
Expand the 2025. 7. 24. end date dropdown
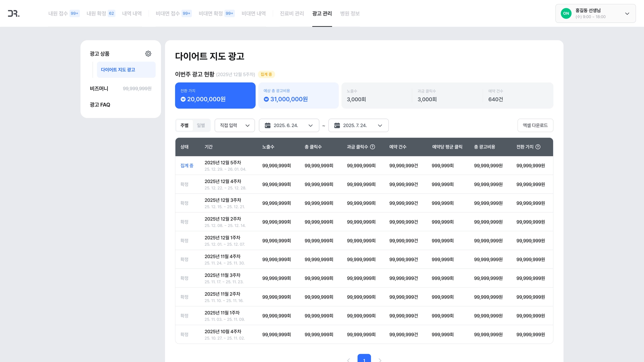pos(380,125)
